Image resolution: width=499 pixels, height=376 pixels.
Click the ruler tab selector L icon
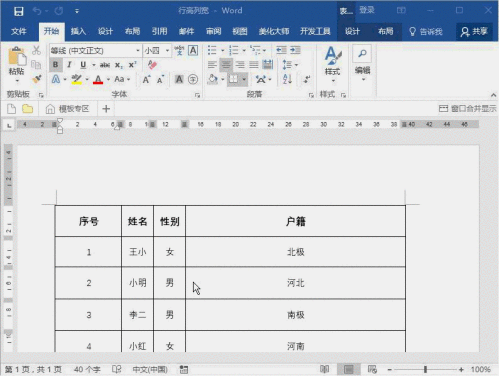click(x=9, y=125)
